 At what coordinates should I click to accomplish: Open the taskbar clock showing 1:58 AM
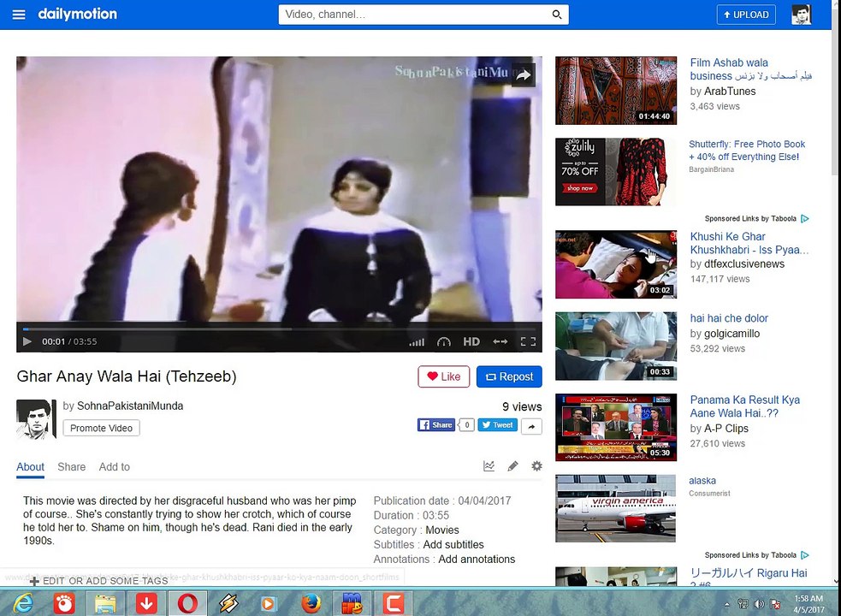click(808, 604)
